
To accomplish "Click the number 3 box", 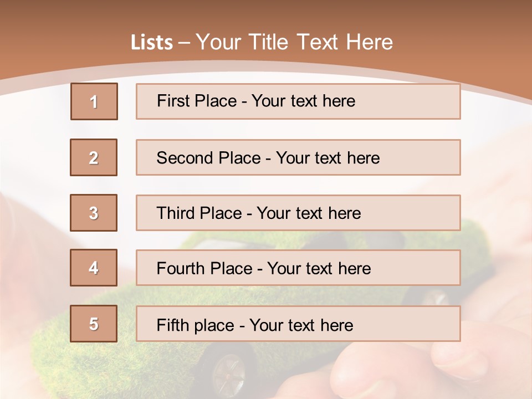I will [94, 213].
